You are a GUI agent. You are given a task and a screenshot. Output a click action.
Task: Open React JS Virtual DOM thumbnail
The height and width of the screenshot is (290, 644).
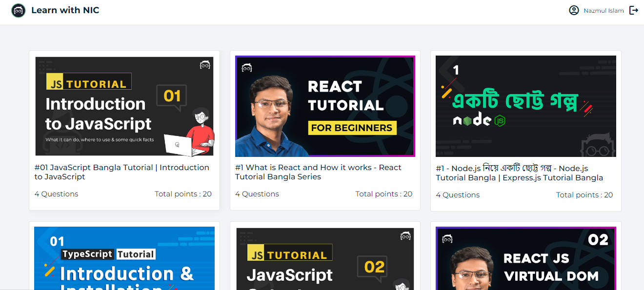(x=526, y=258)
